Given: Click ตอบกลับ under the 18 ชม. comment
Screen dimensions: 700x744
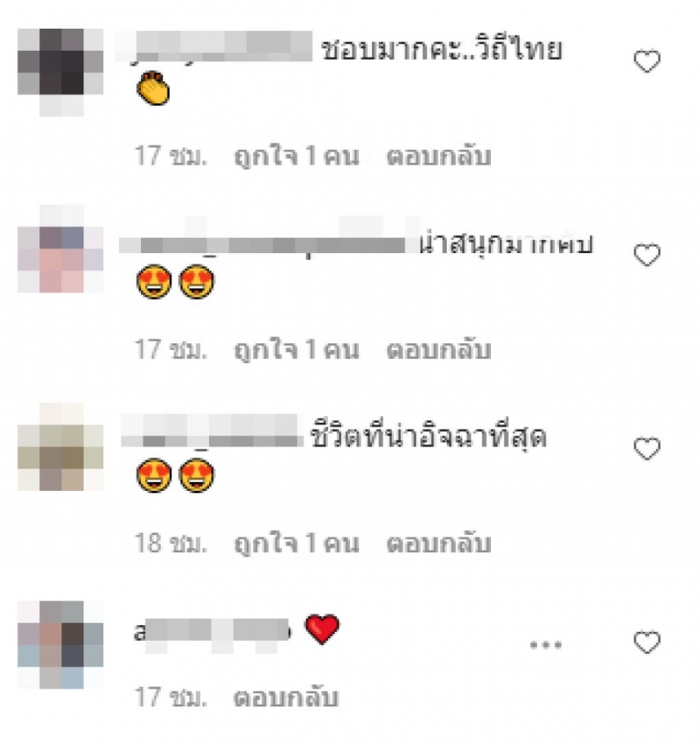Looking at the screenshot, I should [438, 544].
